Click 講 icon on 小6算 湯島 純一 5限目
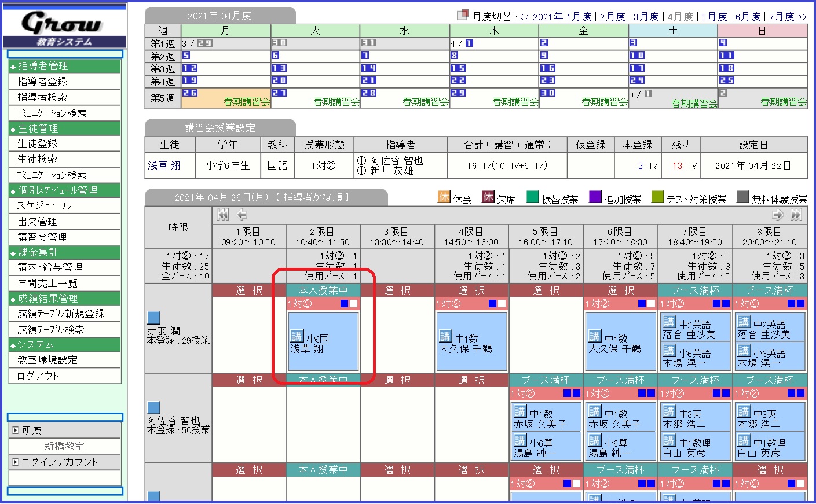This screenshot has width=816, height=504. 520,440
